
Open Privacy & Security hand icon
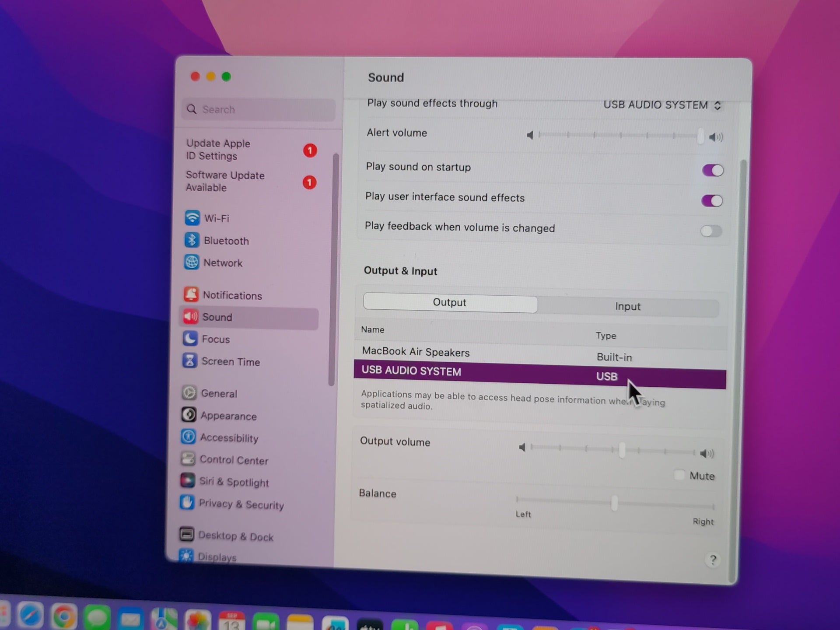[187, 503]
